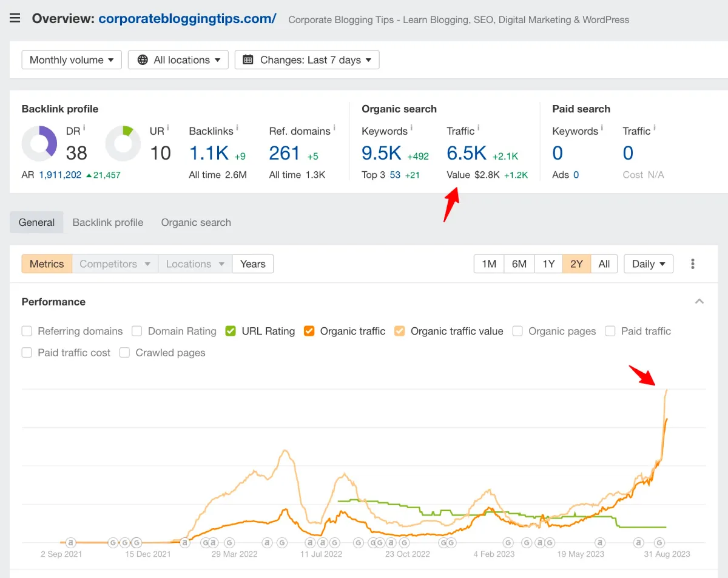Click the info icon beside Backlinks
728x578 pixels.
click(x=237, y=127)
